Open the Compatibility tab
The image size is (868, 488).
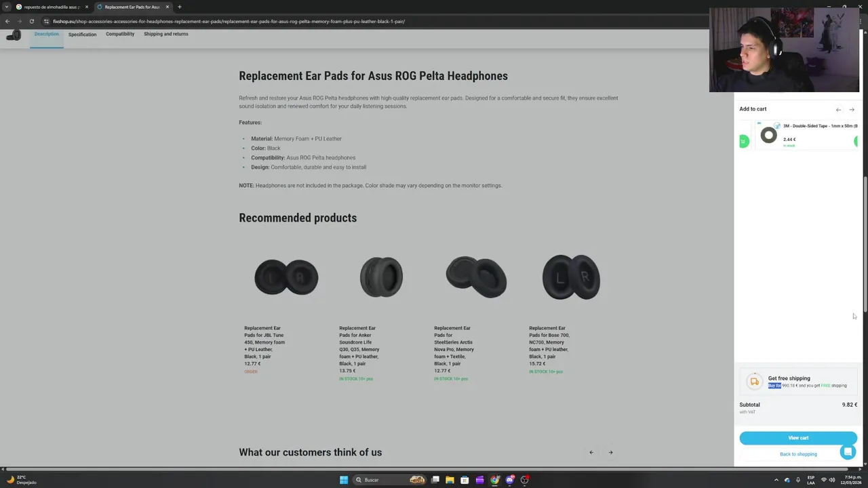coord(120,34)
